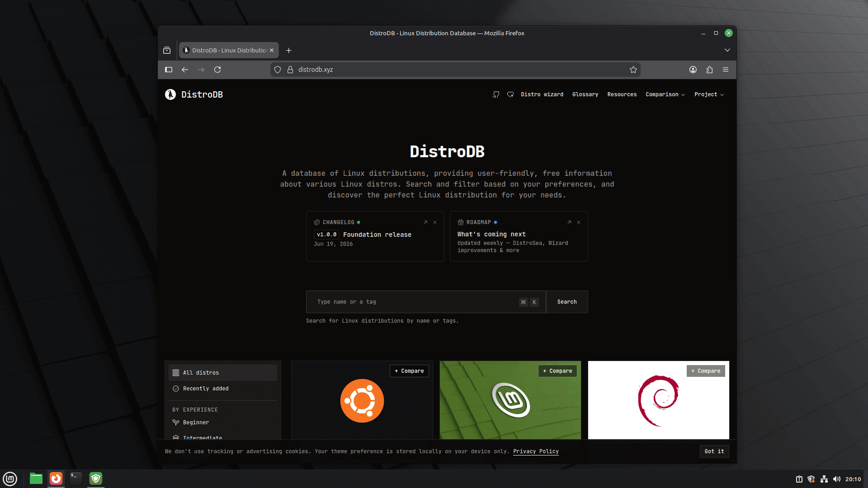View site security padlock info
868x488 pixels.
tap(290, 70)
